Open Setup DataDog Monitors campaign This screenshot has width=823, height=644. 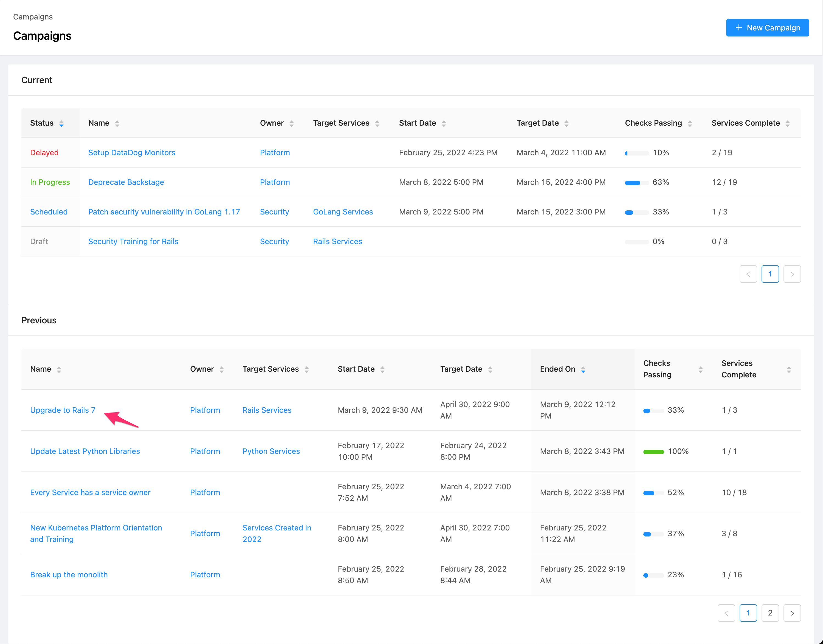[x=132, y=153]
